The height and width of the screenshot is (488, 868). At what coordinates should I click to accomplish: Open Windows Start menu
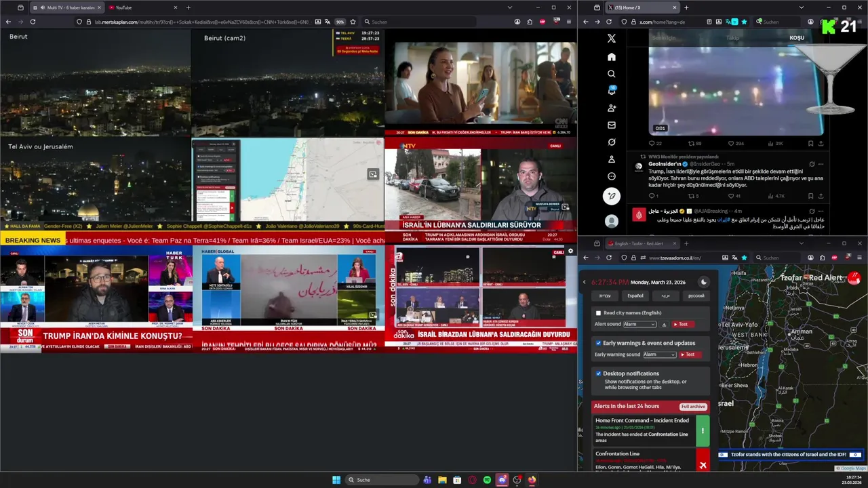[x=336, y=480]
